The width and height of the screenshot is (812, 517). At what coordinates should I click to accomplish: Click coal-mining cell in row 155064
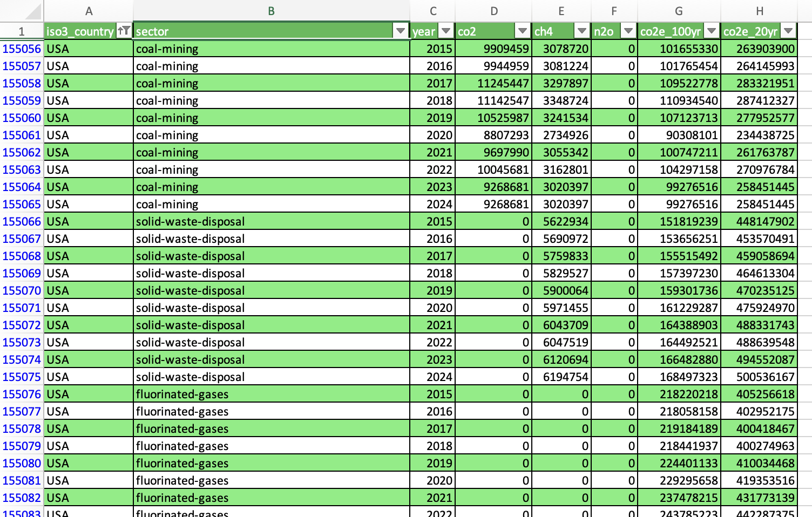272,187
